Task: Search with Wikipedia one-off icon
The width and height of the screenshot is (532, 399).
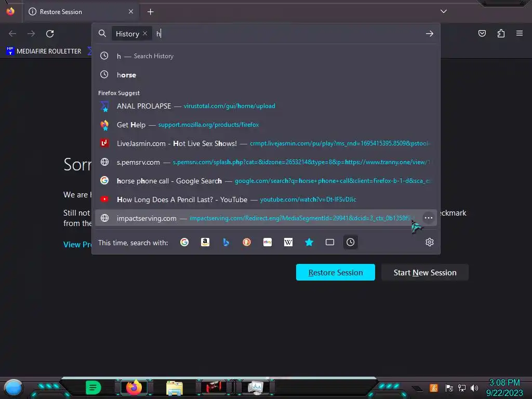Action: (288, 242)
